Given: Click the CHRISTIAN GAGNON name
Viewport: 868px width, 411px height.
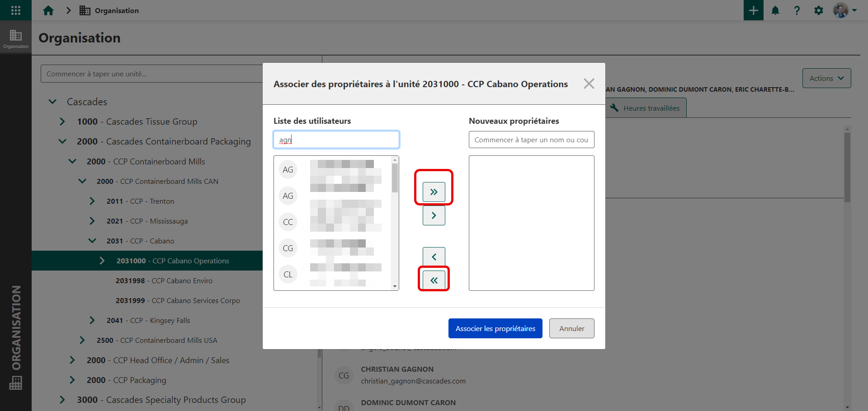Looking at the screenshot, I should point(397,369).
